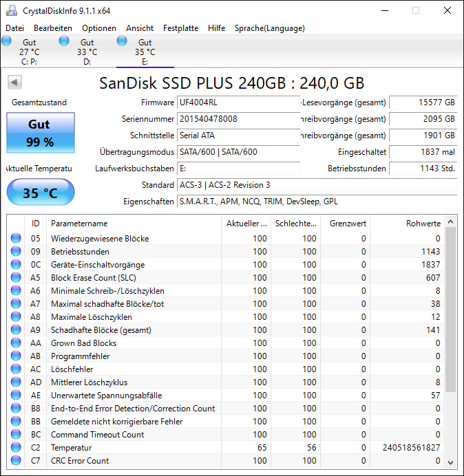Screen dimensions: 464x476
Task: Click status icon for Maximal schadhafte Blöcke/tot
Action: (x=16, y=303)
